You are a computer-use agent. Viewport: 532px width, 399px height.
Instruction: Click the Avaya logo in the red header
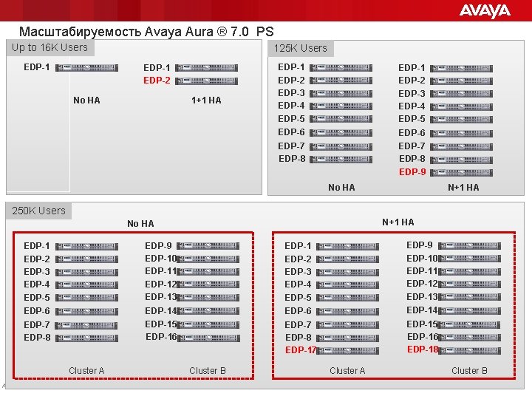tap(485, 11)
